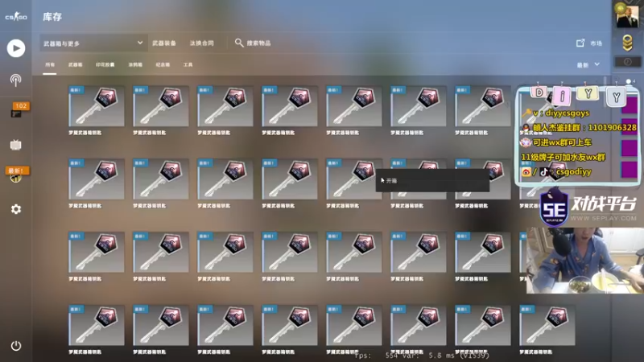This screenshot has height=362, width=644.
Task: Select the 涂鸦箱 filter tab
Action: (135, 65)
